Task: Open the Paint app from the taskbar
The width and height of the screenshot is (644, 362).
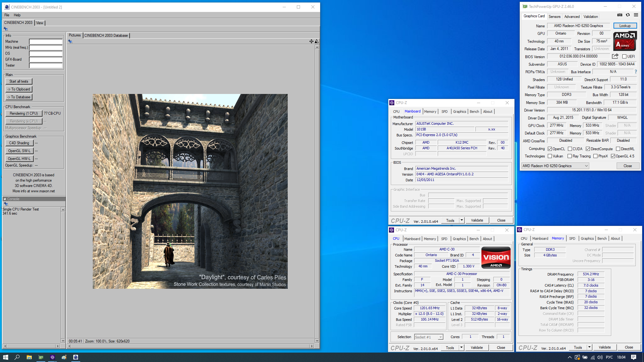Action: (64, 357)
